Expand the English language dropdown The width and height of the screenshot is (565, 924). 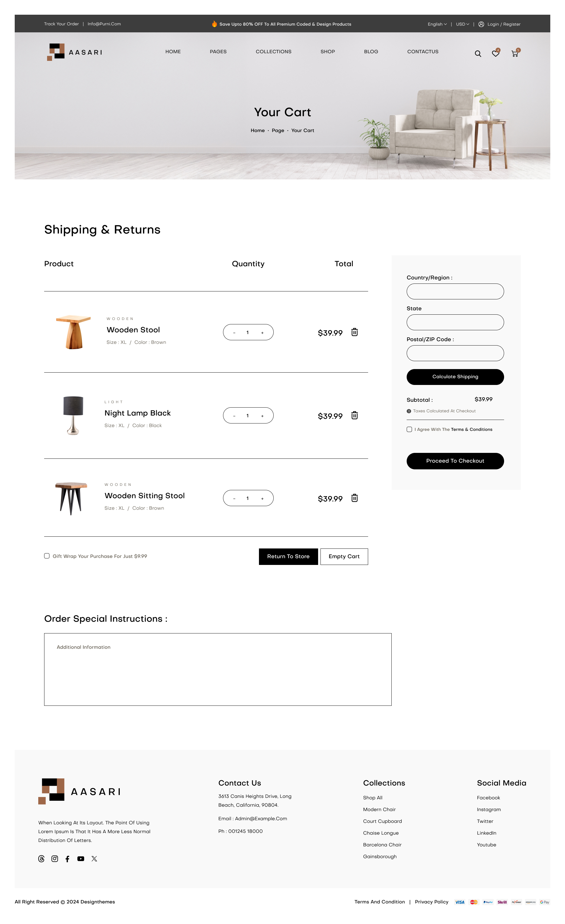(437, 24)
